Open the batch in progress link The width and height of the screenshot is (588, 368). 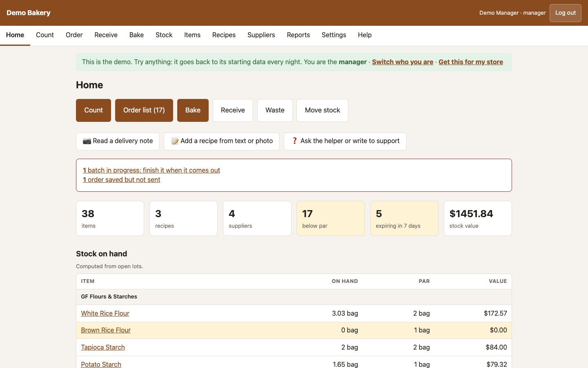tap(151, 171)
